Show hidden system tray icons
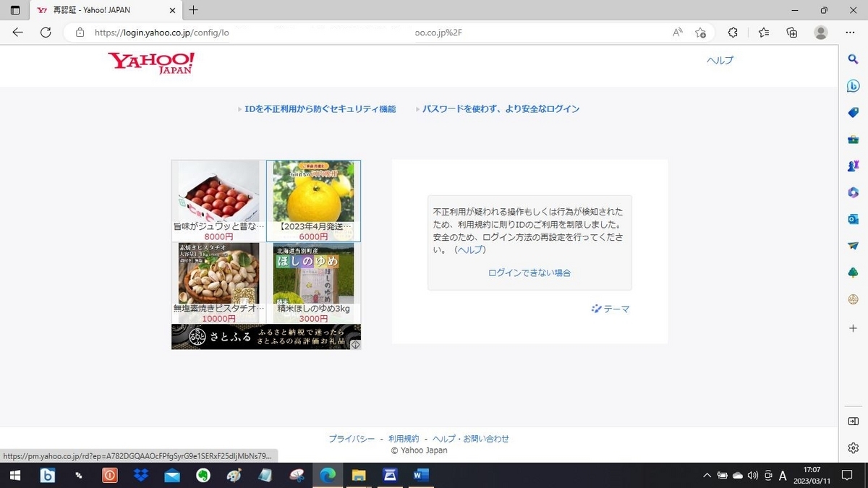Screen dimensions: 868x488 tap(707, 475)
